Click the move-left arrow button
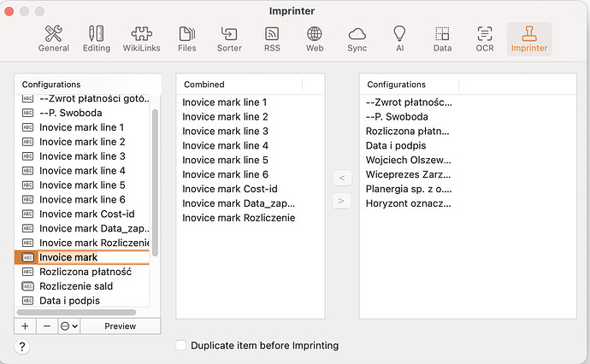 tap(340, 178)
